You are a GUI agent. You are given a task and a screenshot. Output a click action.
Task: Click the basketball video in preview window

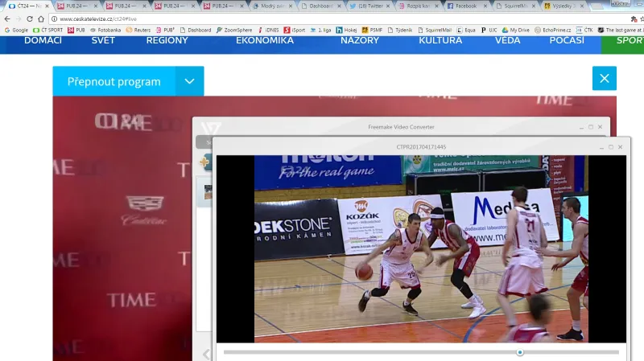pyautogui.click(x=421, y=248)
